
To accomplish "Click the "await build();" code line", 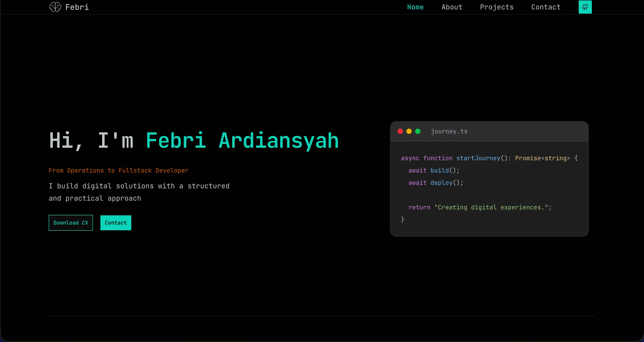I will pyautogui.click(x=434, y=171).
